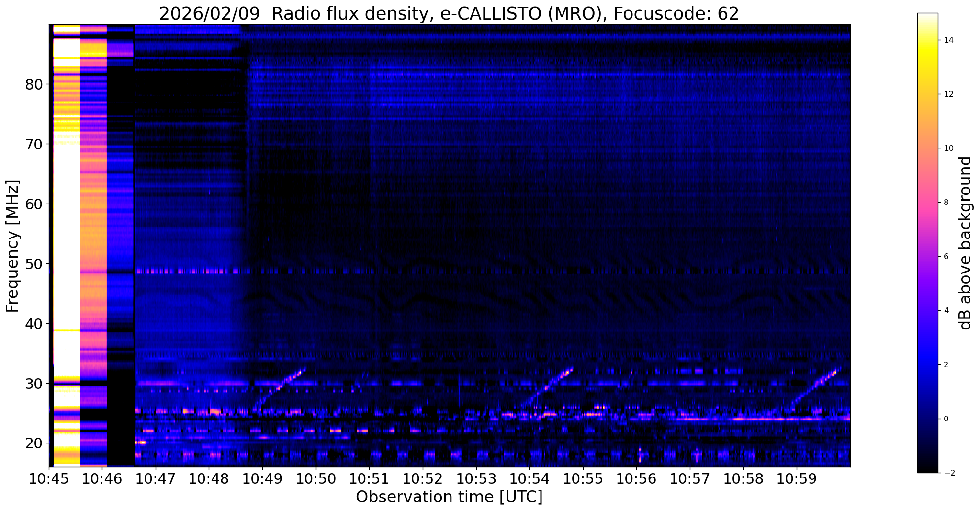Click the 'dB above background' colorbar label

click(x=966, y=243)
